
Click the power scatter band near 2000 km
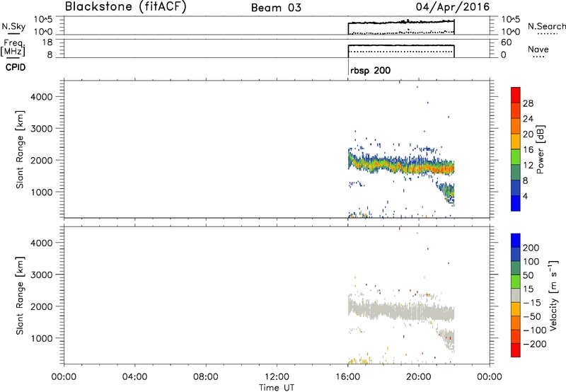pyautogui.click(x=400, y=166)
